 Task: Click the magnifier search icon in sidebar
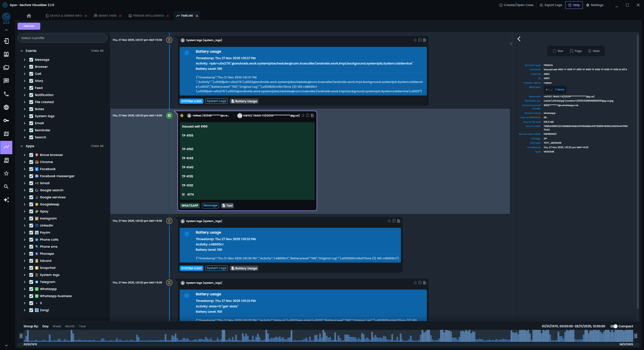point(6,187)
